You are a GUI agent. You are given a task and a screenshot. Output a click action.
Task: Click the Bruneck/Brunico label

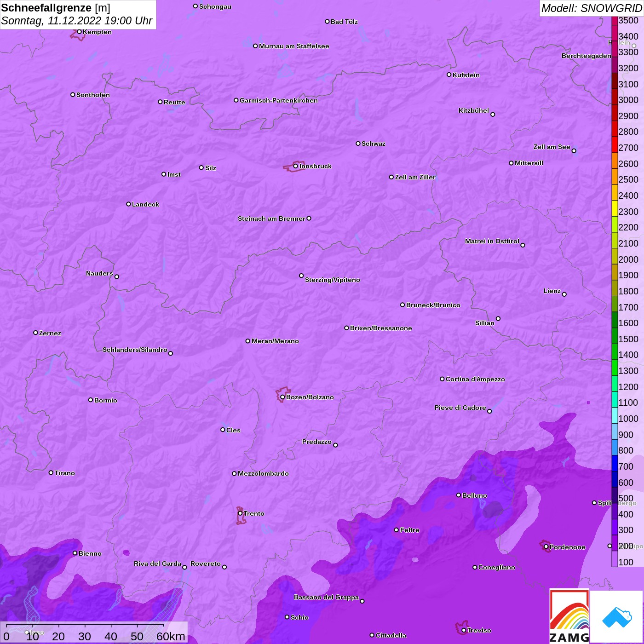pyautogui.click(x=433, y=305)
